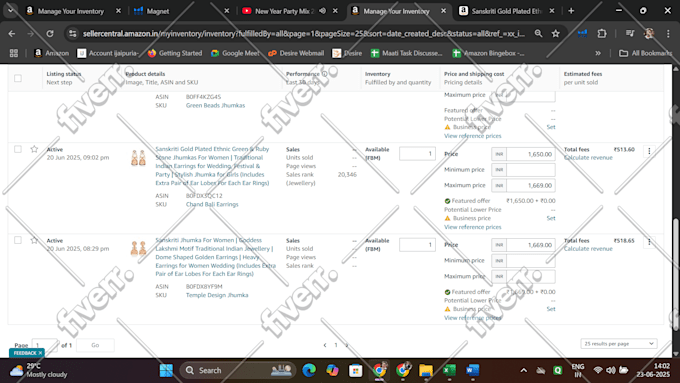
Task: Open the taskbar Search box
Action: (x=238, y=370)
